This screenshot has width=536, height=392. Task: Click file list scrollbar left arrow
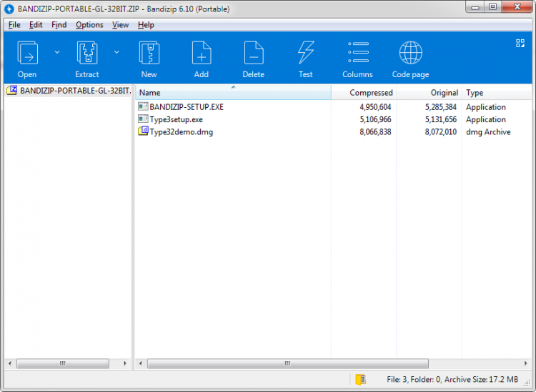(x=141, y=363)
